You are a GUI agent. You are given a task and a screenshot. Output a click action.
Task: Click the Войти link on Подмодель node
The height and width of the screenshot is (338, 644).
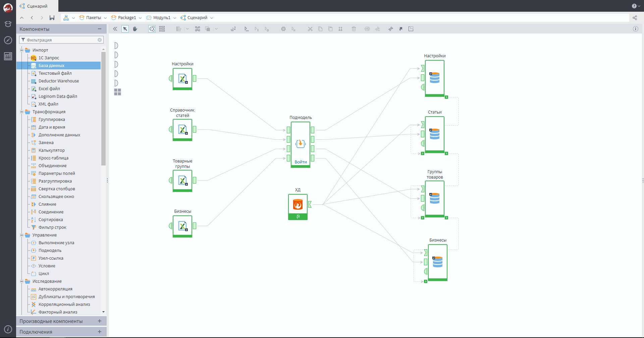[301, 162]
